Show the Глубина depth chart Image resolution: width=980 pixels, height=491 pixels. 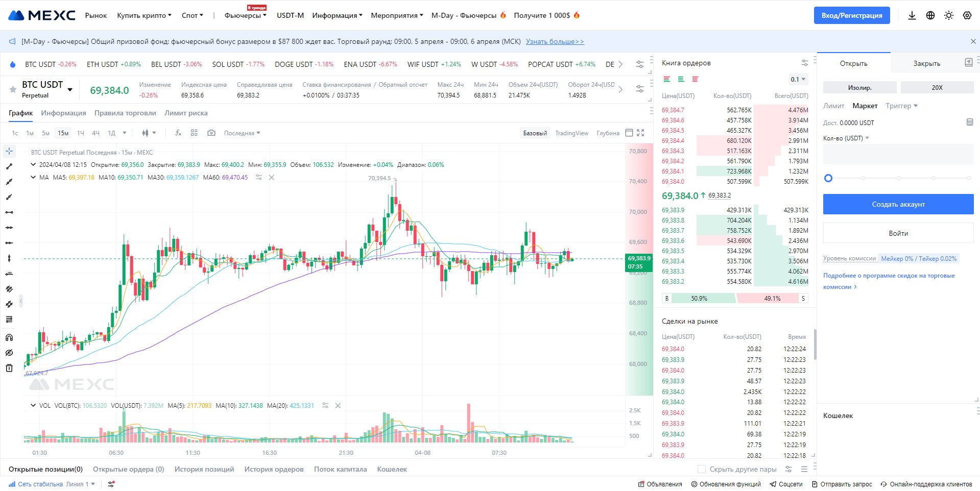[x=608, y=133]
